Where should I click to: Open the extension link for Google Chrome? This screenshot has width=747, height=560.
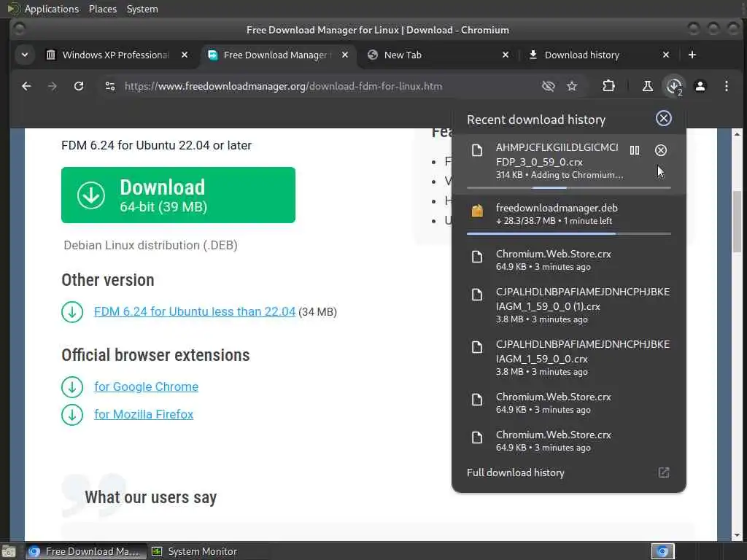[146, 386]
